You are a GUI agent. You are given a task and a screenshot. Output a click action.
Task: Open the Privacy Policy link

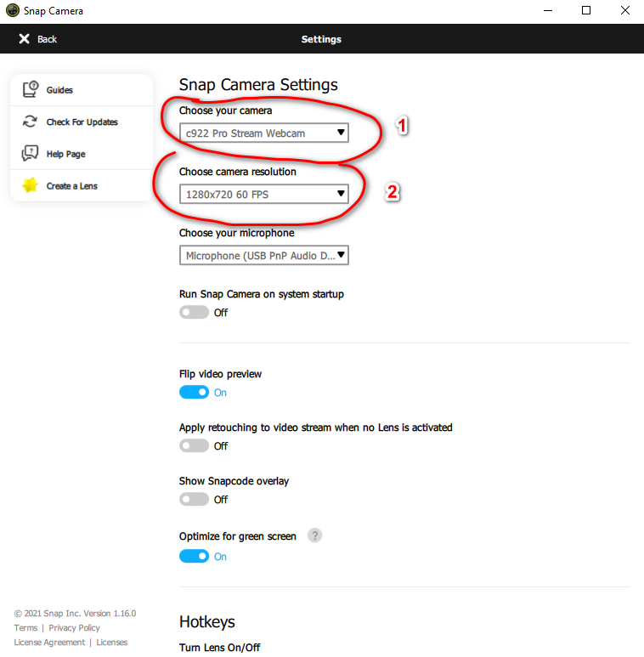pyautogui.click(x=74, y=627)
